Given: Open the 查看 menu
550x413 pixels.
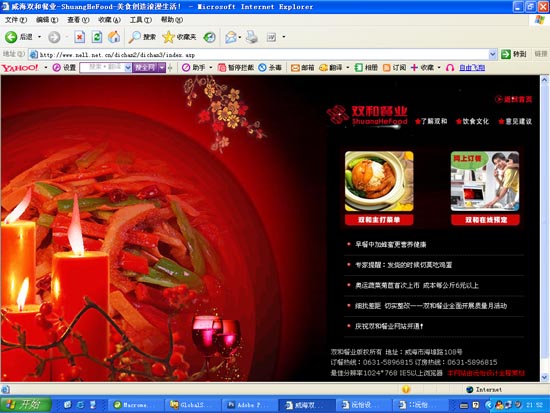Looking at the screenshot, I should pyautogui.click(x=78, y=20).
